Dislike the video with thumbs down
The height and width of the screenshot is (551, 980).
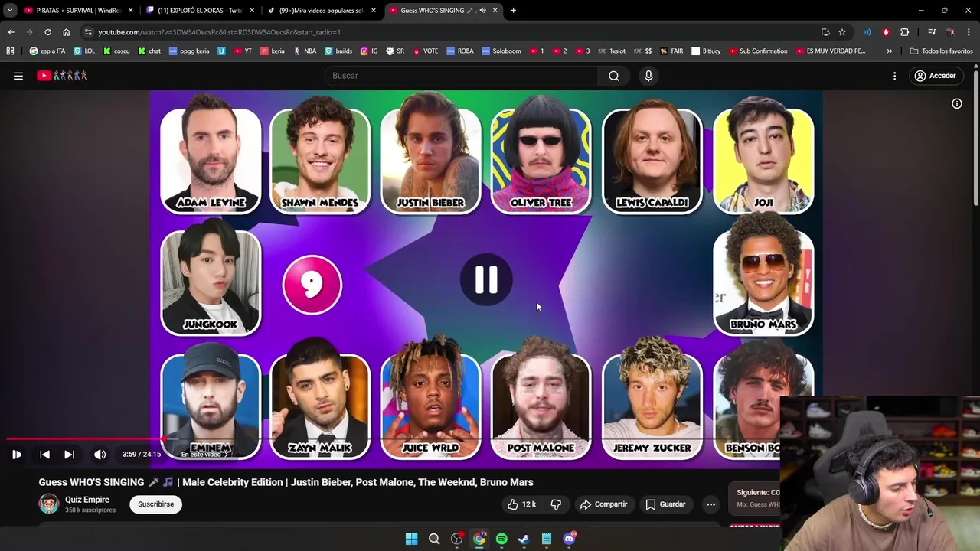556,504
